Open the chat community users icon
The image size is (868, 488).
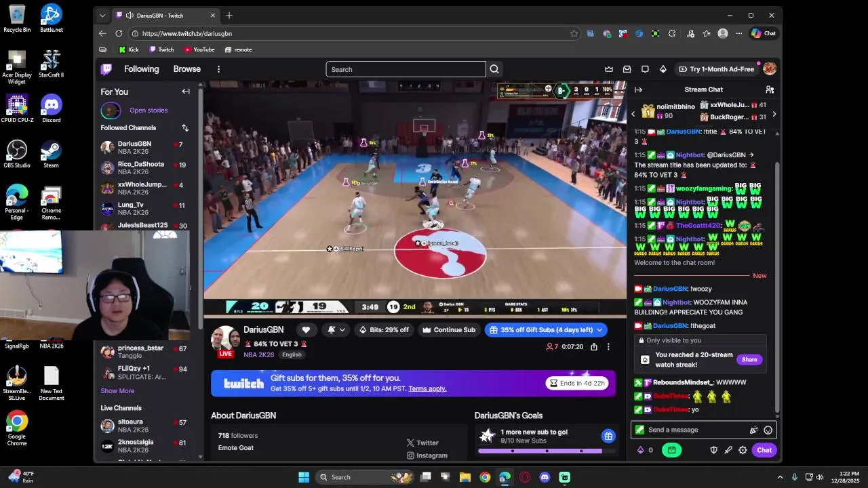click(770, 89)
